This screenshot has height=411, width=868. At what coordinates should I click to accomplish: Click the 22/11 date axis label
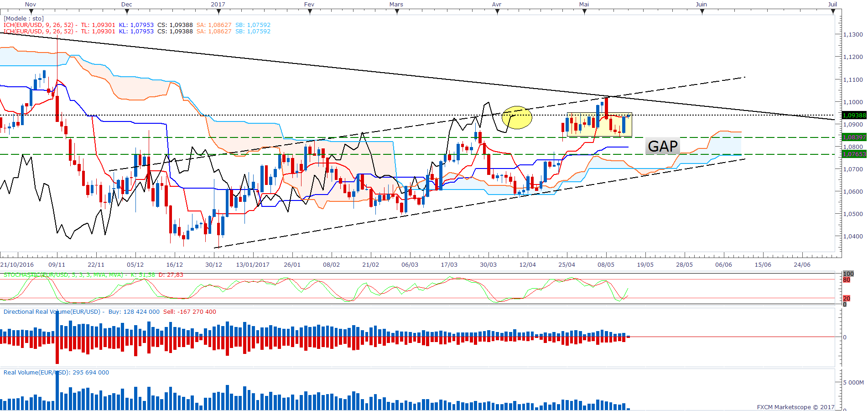click(x=96, y=265)
